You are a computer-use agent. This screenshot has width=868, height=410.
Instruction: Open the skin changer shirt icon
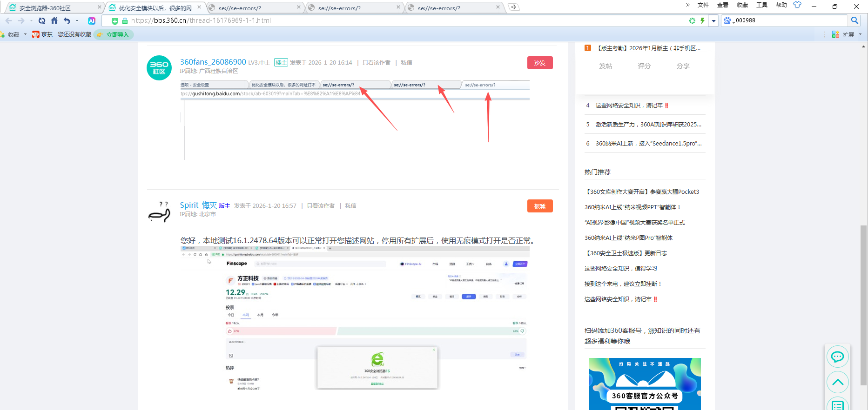coord(797,5)
